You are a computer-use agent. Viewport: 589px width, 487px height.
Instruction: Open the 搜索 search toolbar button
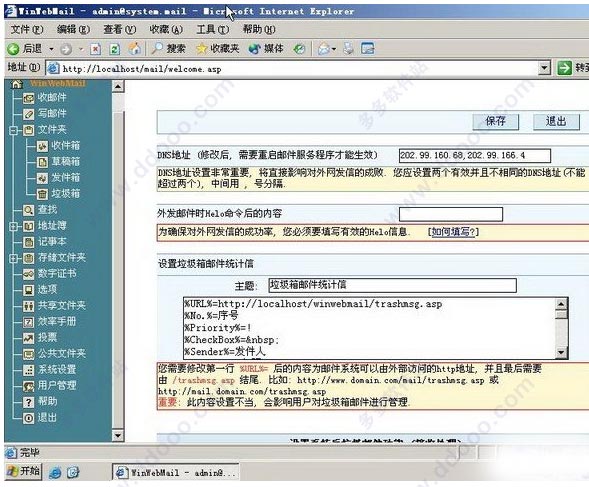click(x=168, y=48)
